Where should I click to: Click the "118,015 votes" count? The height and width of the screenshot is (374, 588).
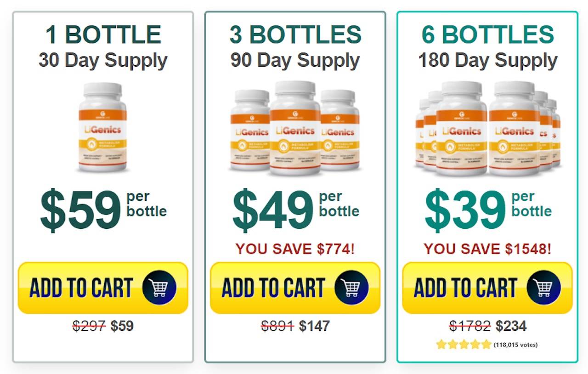pyautogui.click(x=515, y=345)
